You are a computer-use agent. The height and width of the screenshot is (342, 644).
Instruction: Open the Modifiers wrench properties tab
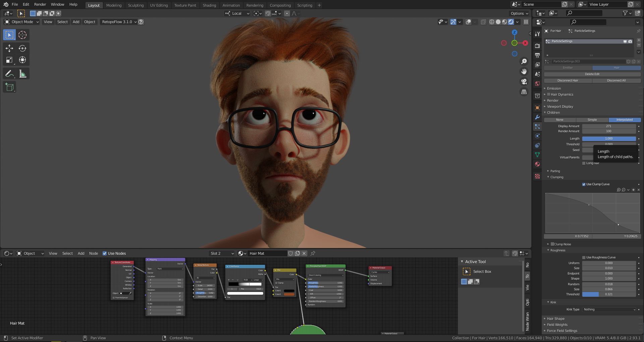(x=537, y=117)
